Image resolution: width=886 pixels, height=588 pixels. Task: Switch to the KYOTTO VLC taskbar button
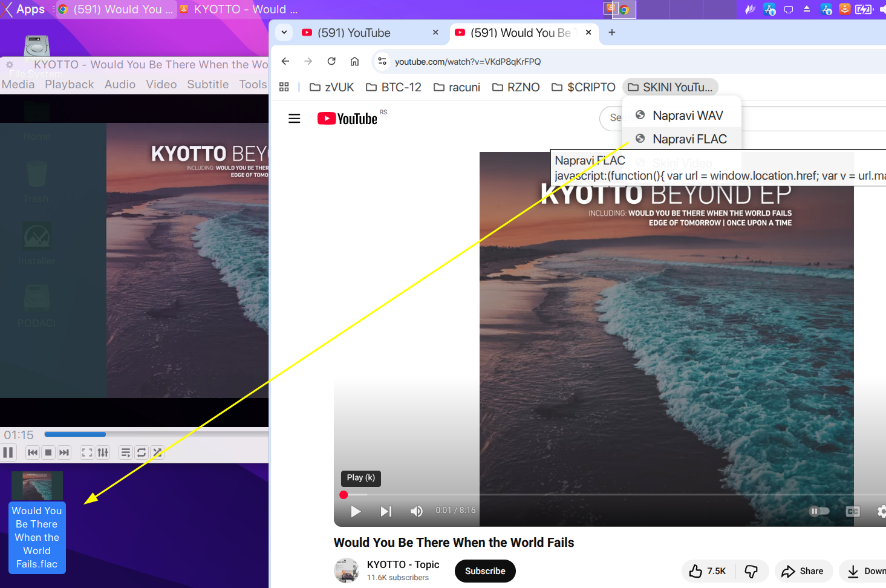[x=239, y=9]
